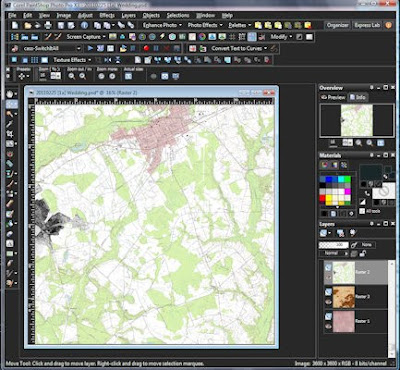Viewport: 400px width, 370px height.
Task: Open Texture Effects dropdown
Action: [x=72, y=60]
